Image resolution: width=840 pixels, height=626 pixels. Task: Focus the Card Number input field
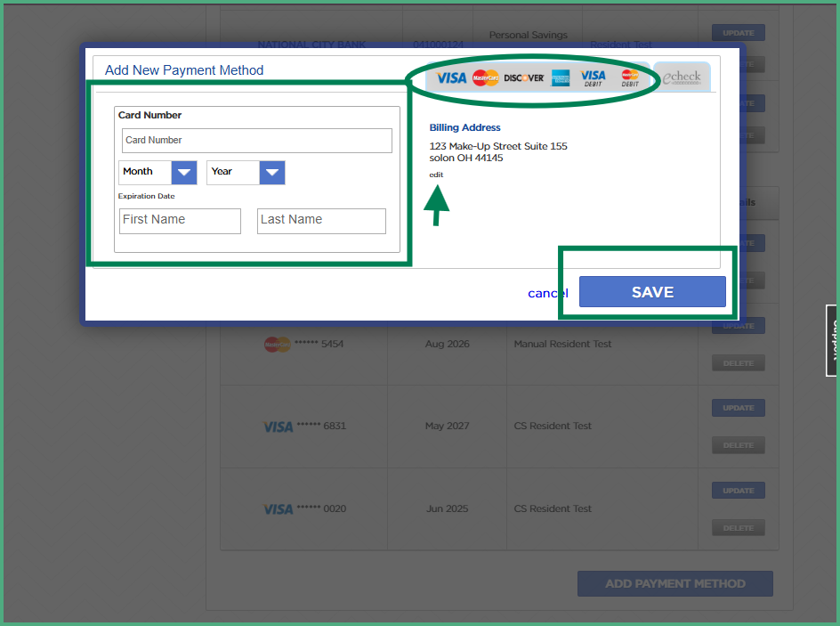point(256,141)
